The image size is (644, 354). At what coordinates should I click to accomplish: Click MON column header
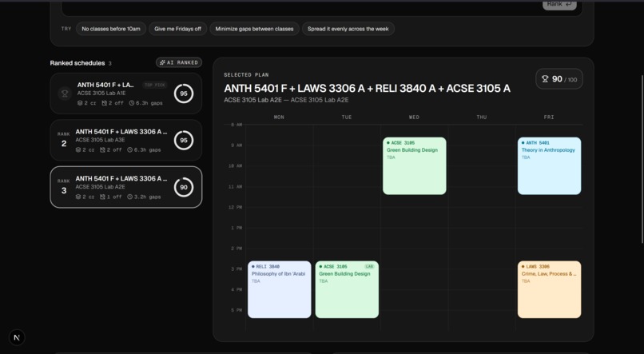(x=279, y=117)
